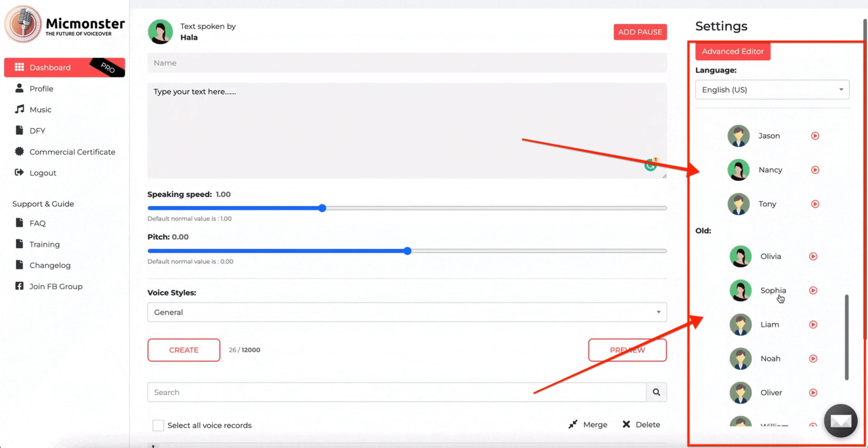Click the Merge action

pos(588,424)
